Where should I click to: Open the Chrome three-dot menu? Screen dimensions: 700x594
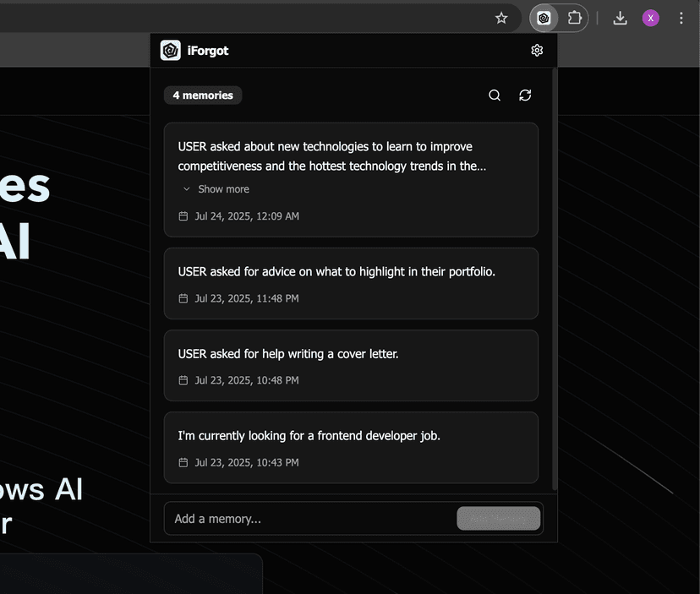681,18
